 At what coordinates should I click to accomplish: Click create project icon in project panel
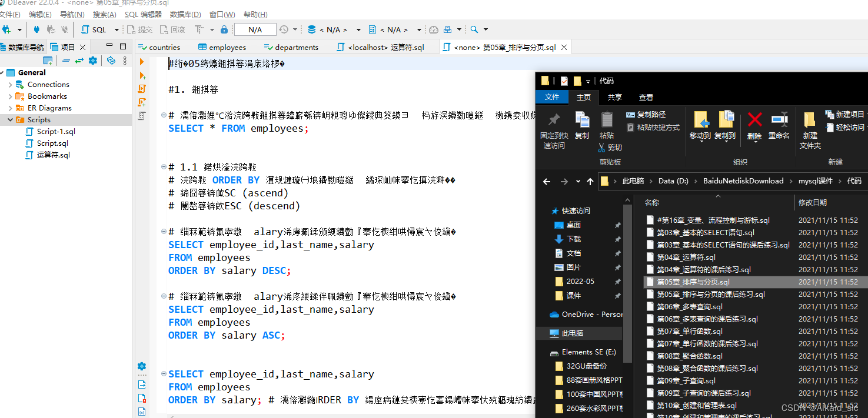pos(48,61)
